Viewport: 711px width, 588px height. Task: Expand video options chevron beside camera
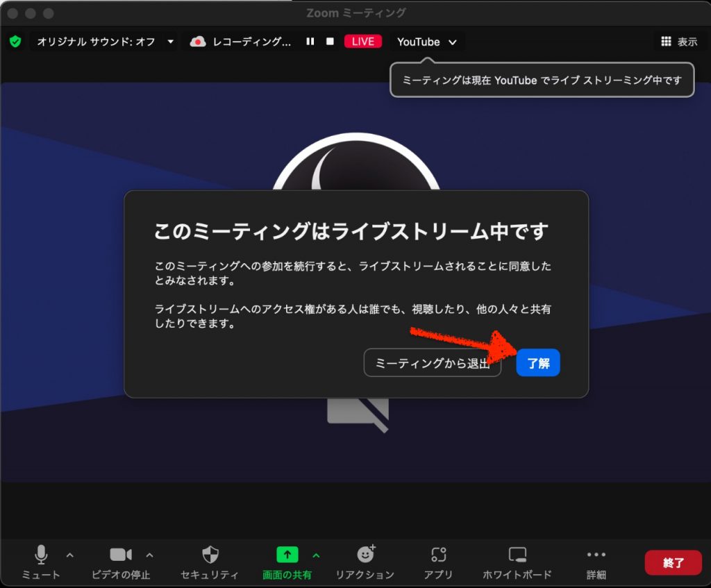pyautogui.click(x=150, y=555)
